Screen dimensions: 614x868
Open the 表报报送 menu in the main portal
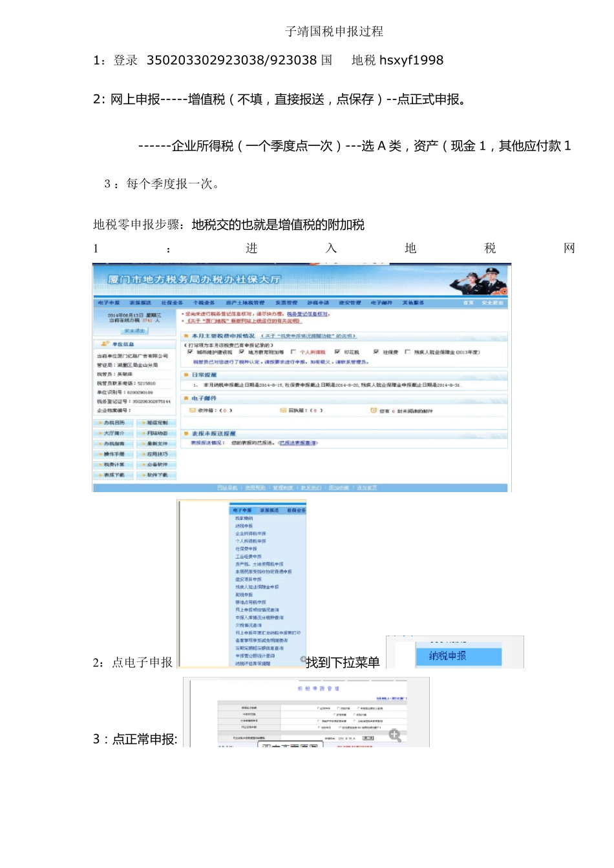tap(140, 303)
